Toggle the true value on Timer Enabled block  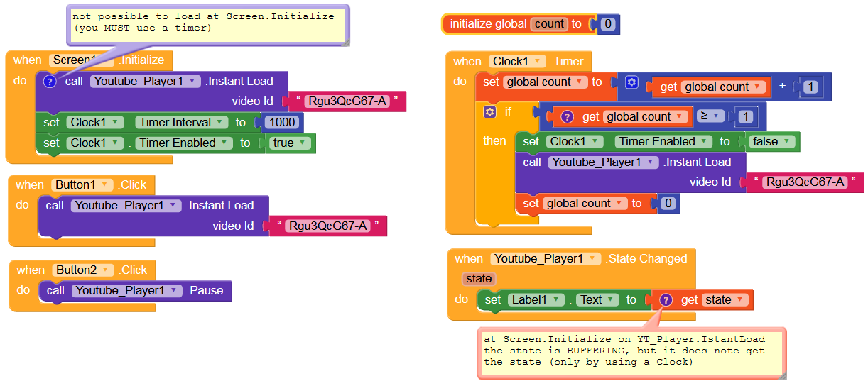click(292, 143)
